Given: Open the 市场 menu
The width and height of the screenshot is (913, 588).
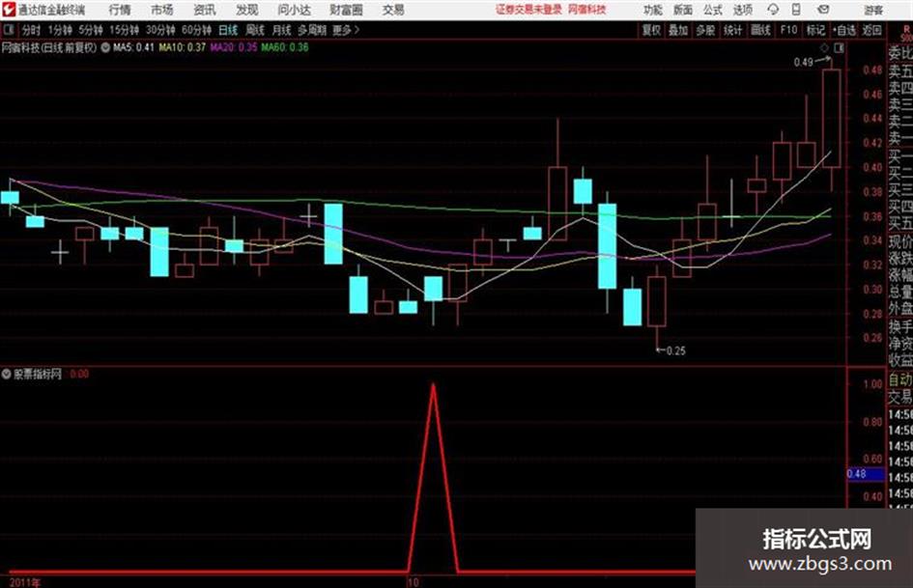Looking at the screenshot, I should coord(162,10).
